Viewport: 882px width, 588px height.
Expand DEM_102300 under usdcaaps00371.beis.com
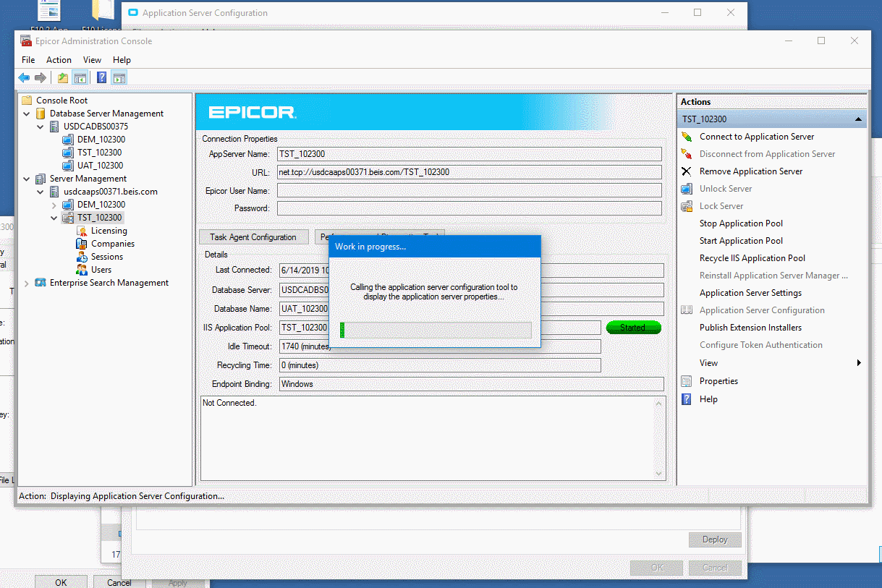[x=54, y=205]
